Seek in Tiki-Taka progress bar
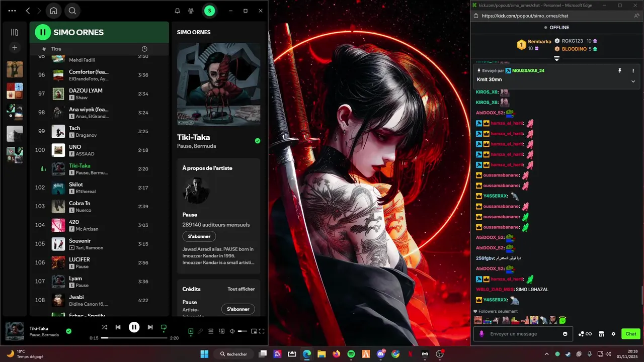The width and height of the screenshot is (644, 362). tap(134, 338)
